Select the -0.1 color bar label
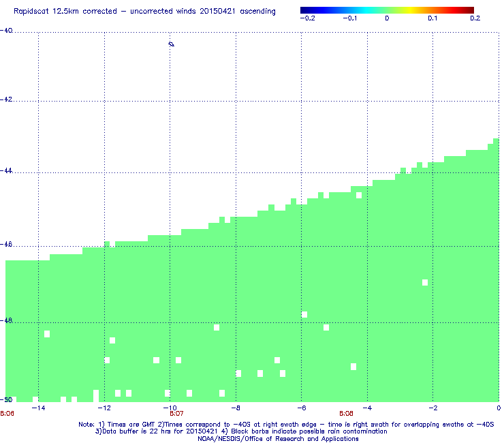This screenshot has width=504, height=443. 349,18
